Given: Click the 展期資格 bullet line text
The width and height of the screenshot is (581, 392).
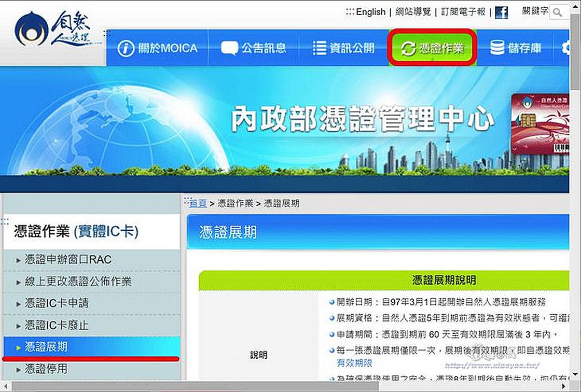Looking at the screenshot, I should 453,318.
